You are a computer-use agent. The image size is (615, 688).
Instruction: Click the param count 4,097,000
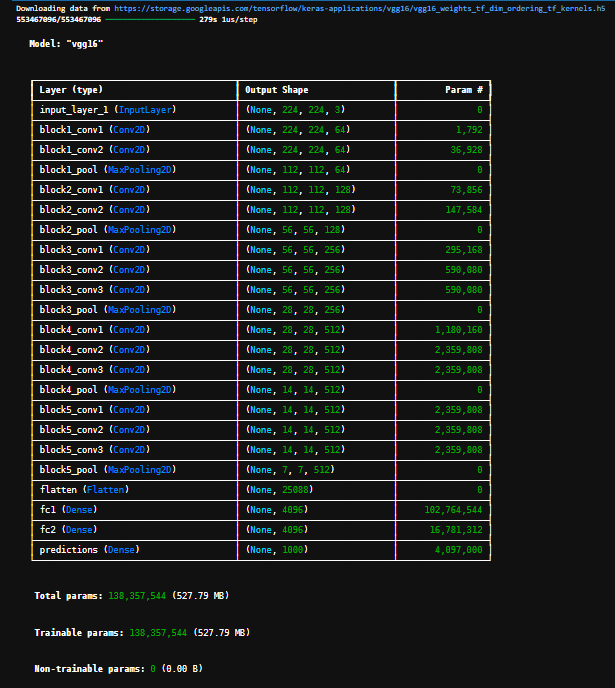coord(458,550)
